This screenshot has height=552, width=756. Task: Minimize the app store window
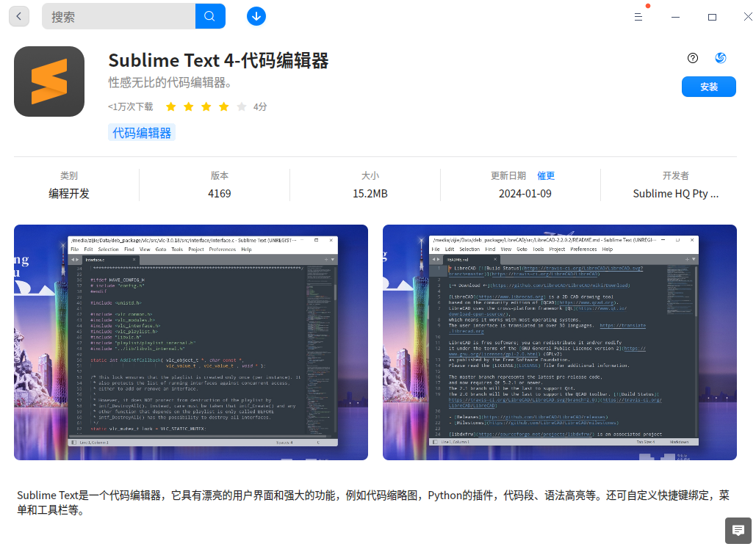[x=675, y=18]
